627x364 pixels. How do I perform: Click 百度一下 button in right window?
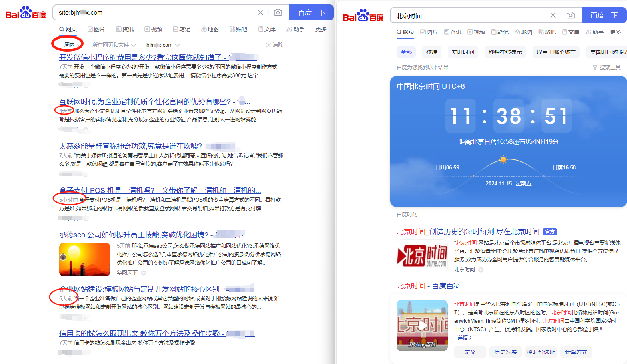(x=604, y=15)
